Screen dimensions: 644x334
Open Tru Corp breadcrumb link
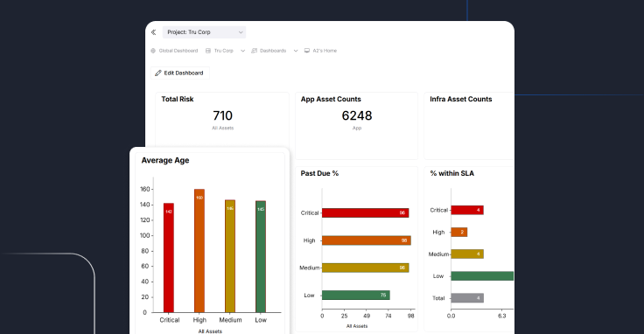(x=223, y=51)
